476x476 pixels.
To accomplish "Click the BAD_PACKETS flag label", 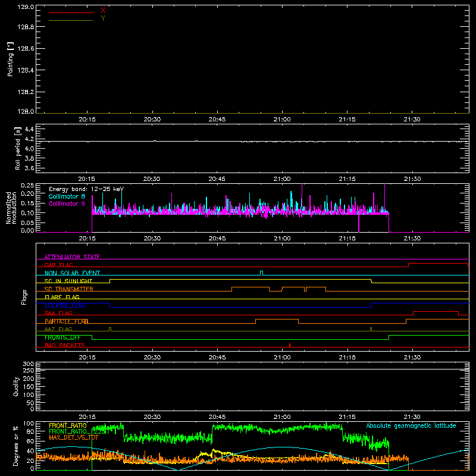I will click(x=65, y=345).
